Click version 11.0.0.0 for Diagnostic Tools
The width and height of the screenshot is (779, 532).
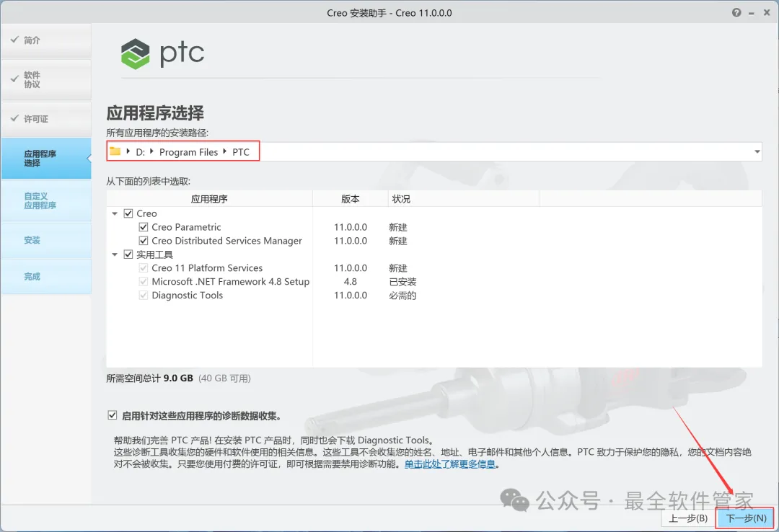tap(351, 295)
